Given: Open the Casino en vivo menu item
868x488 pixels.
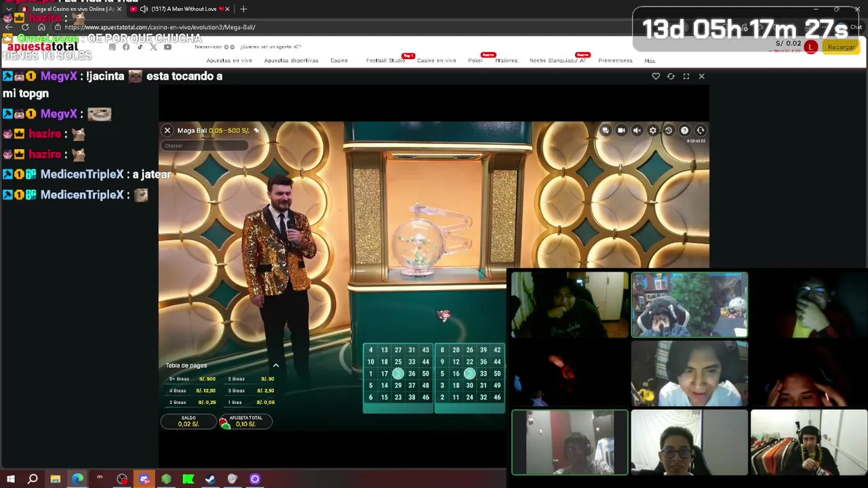Looking at the screenshot, I should [x=437, y=60].
